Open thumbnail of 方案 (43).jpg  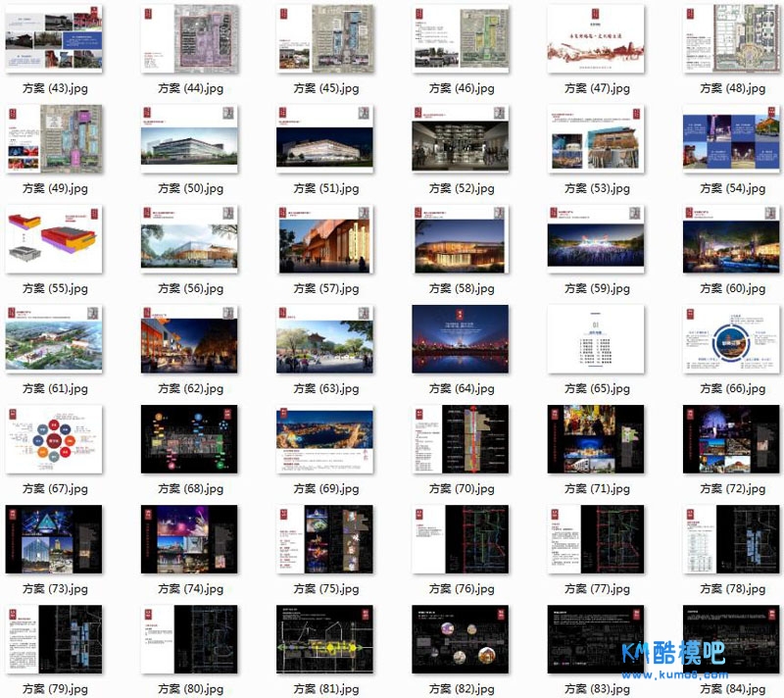54,38
